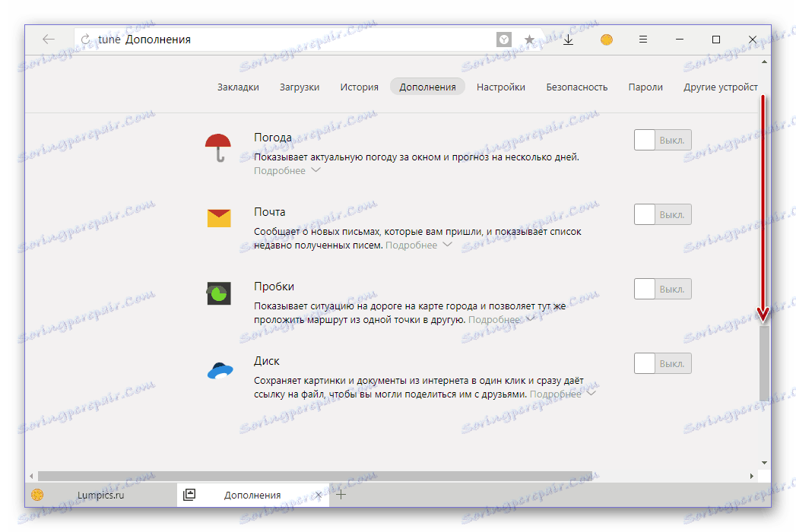Screen dimensions: 796x532
Task: Open the Закладки section
Action: coord(238,87)
